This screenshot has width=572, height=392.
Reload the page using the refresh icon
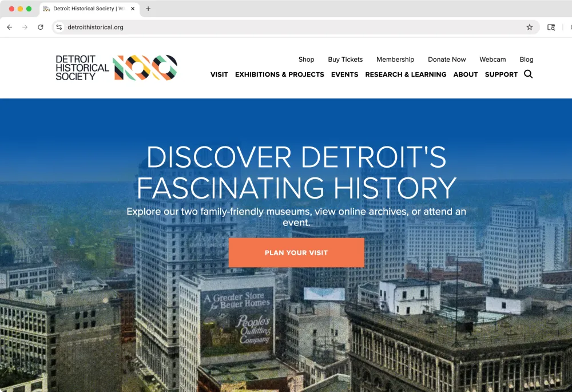pos(41,27)
